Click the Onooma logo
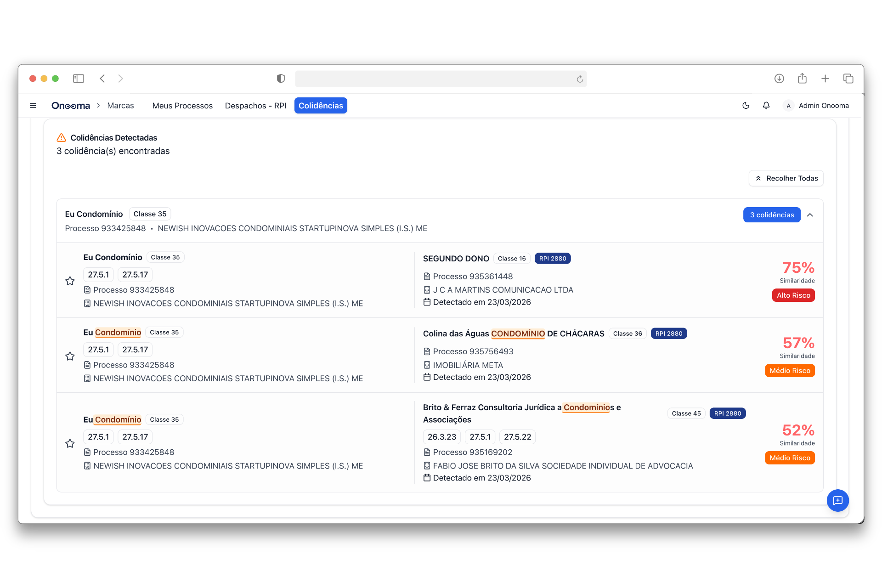882x588 pixels. 70,105
